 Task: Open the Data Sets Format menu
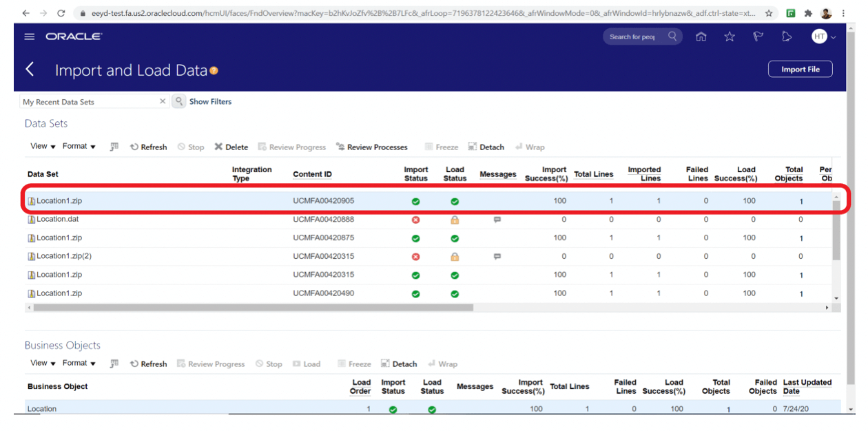point(79,146)
